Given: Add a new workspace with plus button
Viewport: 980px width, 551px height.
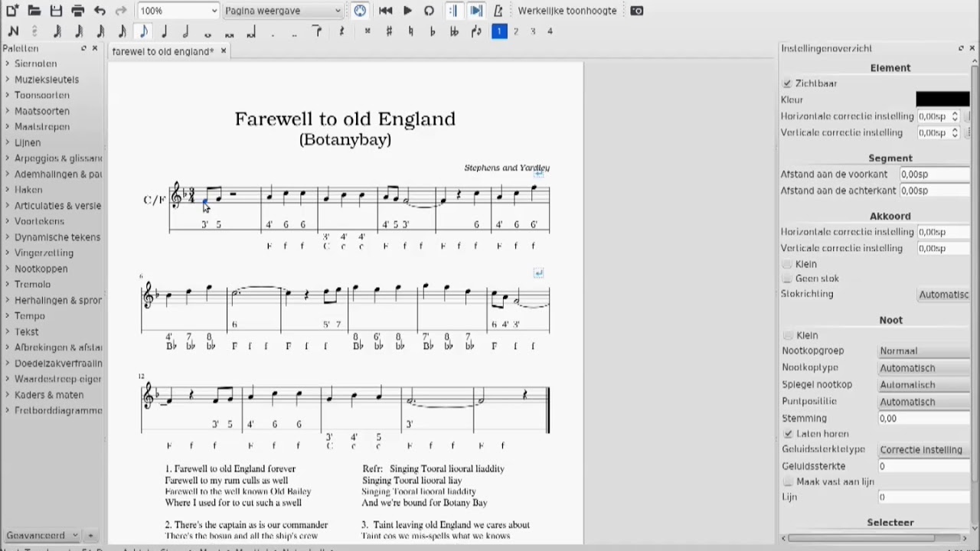Looking at the screenshot, I should pyautogui.click(x=90, y=536).
